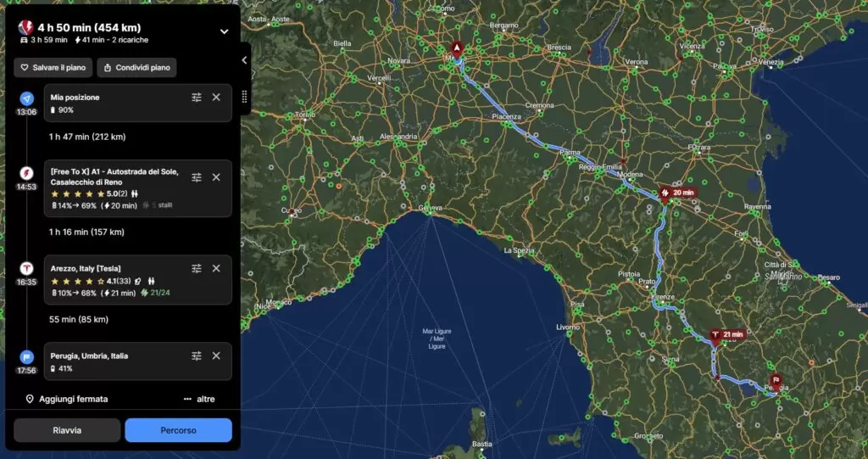Click the Verona city label on map
The image size is (868, 459).
coord(636,62)
